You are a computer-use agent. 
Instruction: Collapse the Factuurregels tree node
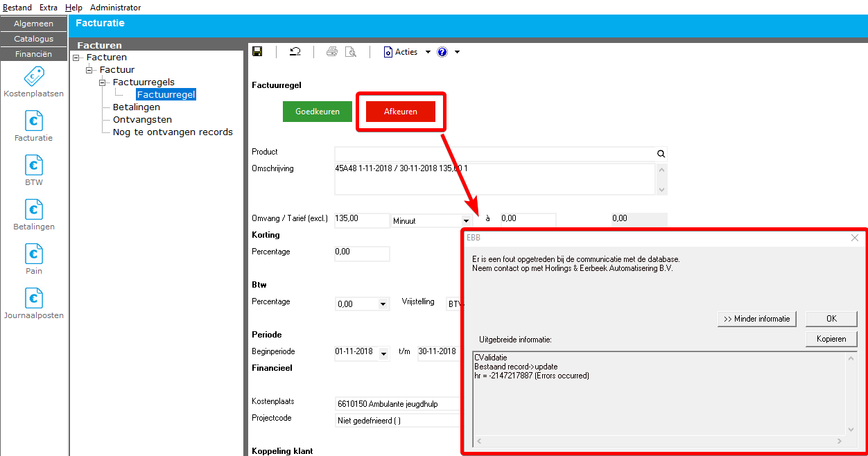tap(103, 82)
